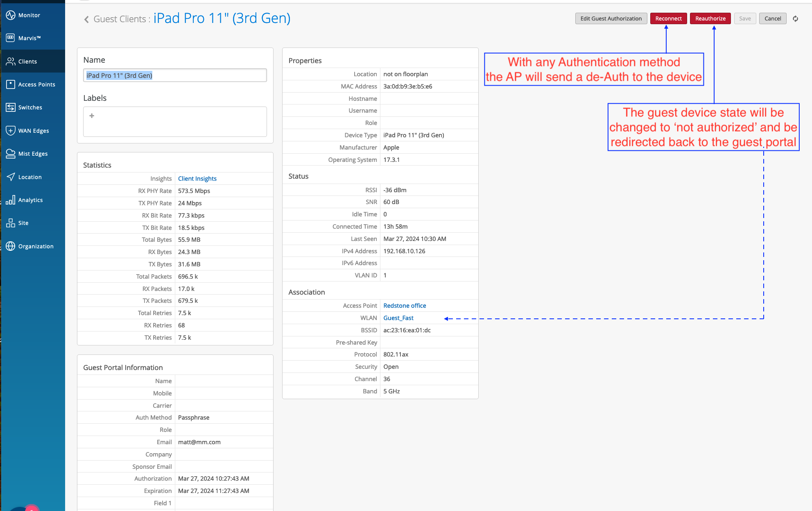Click the WAN Edges shield icon

(x=11, y=131)
